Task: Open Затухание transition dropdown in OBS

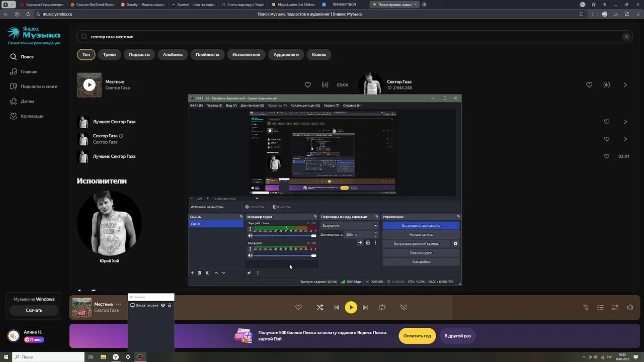Action: coord(349,226)
